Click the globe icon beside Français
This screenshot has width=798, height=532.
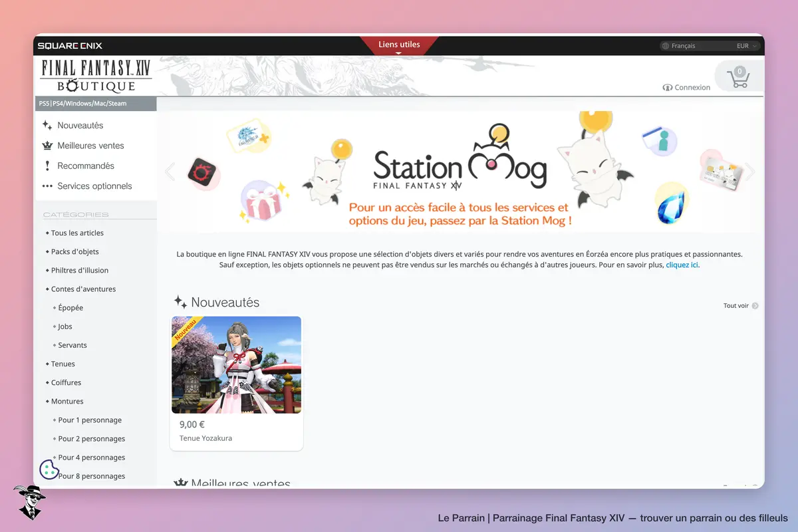pos(665,46)
